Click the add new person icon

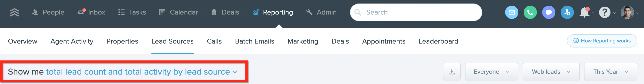[567, 12]
